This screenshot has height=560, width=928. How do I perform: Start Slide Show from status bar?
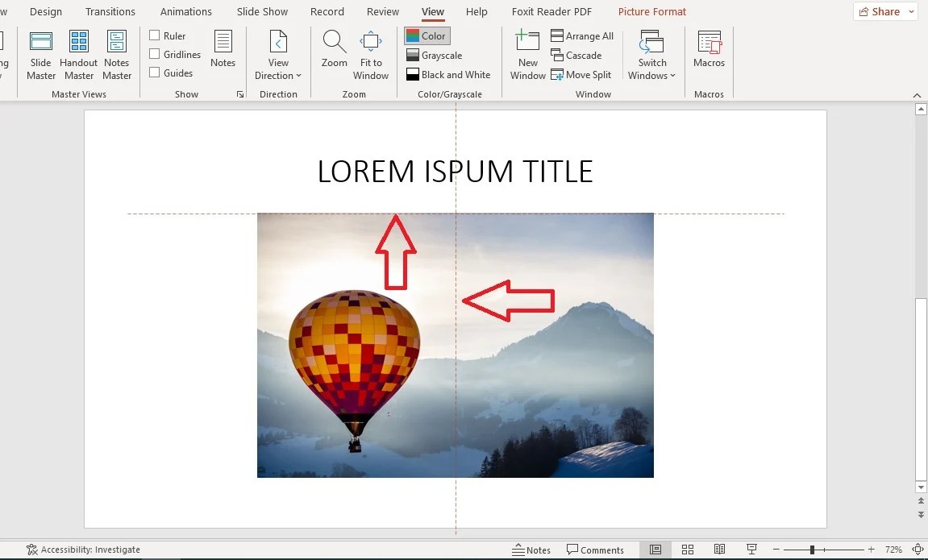(x=752, y=549)
